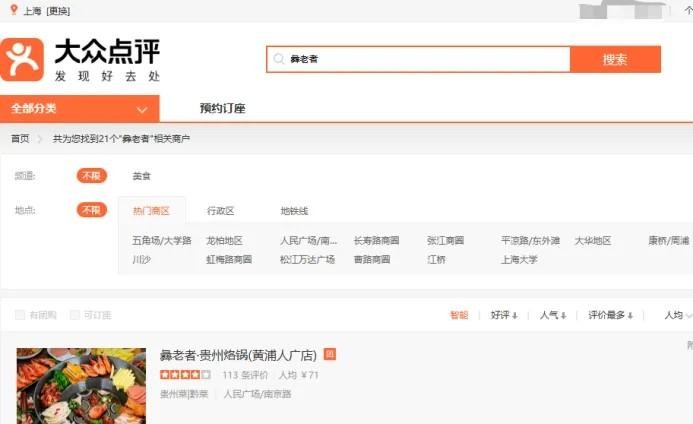Select the 龙柏地区 area

point(224,241)
